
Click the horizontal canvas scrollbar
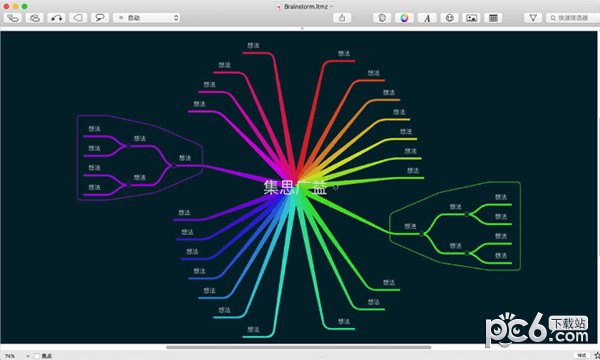click(298, 347)
